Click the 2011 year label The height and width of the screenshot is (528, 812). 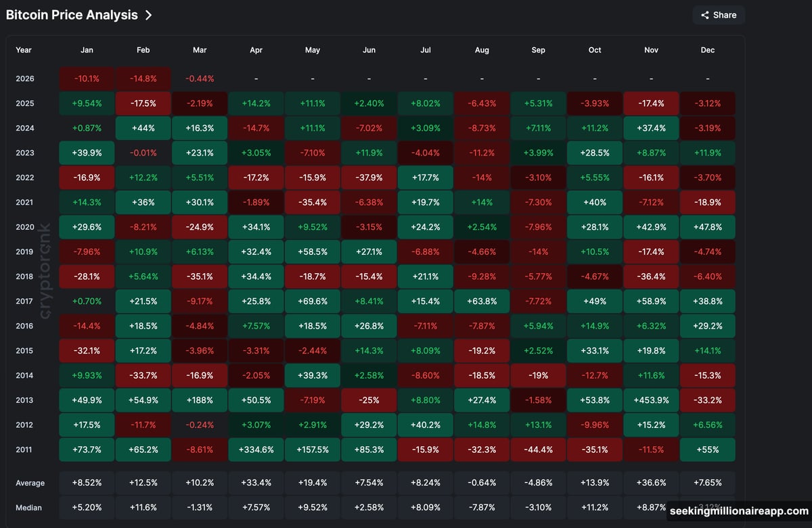(24, 450)
